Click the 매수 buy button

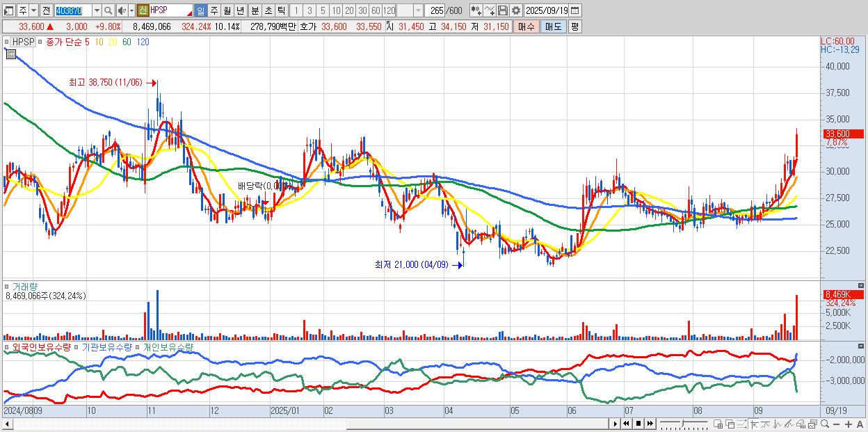[527, 26]
